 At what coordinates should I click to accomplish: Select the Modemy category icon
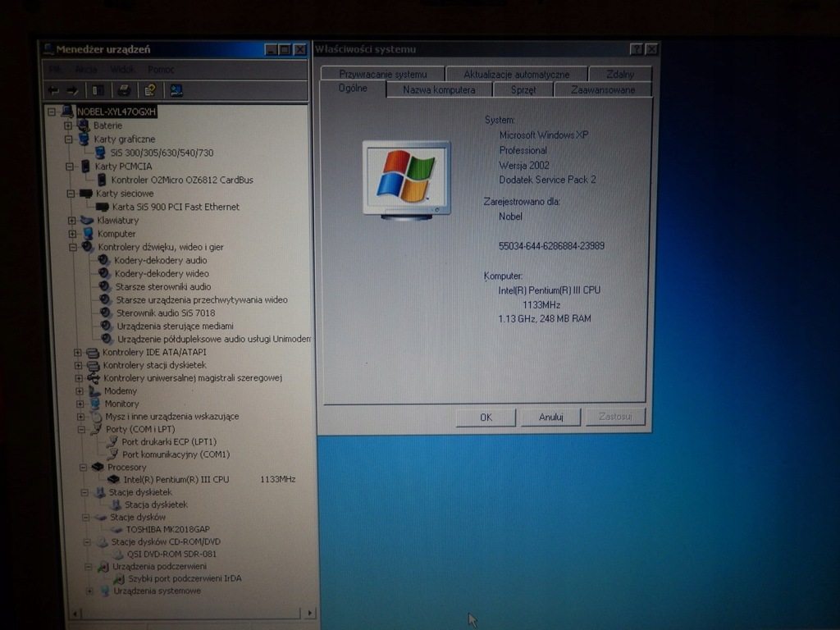click(94, 391)
